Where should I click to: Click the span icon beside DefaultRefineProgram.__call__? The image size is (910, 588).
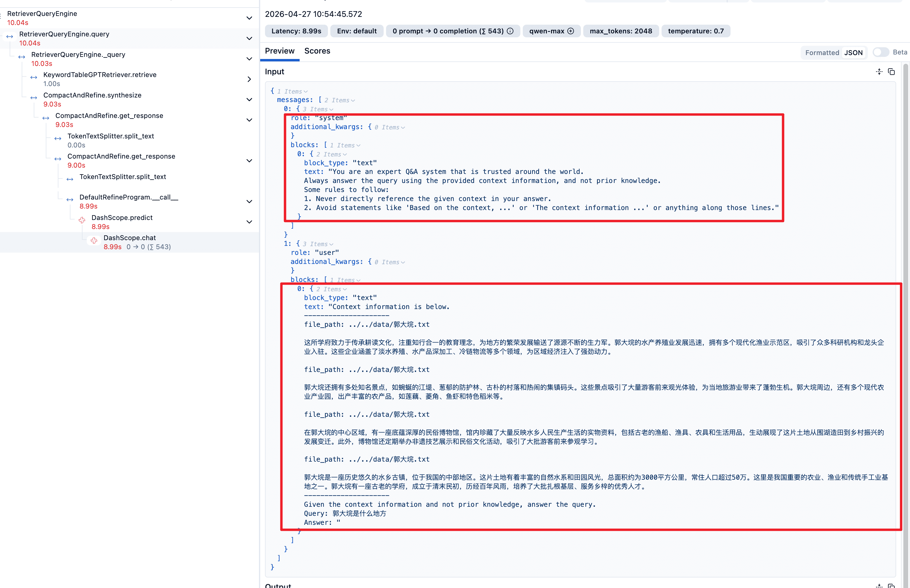tap(70, 200)
